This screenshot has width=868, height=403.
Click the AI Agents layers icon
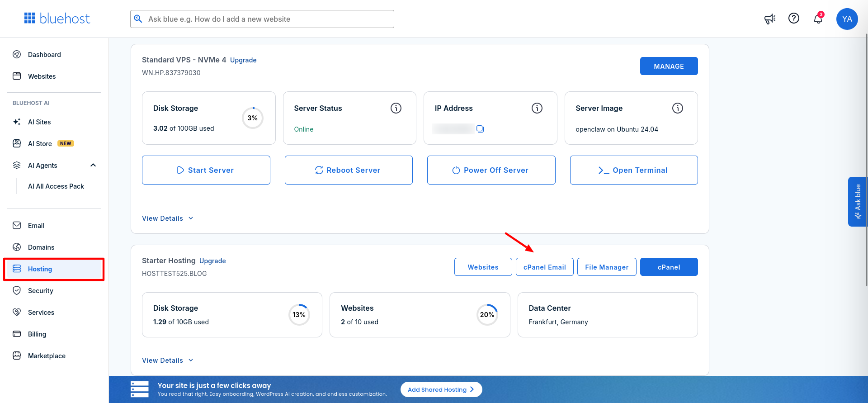click(17, 165)
